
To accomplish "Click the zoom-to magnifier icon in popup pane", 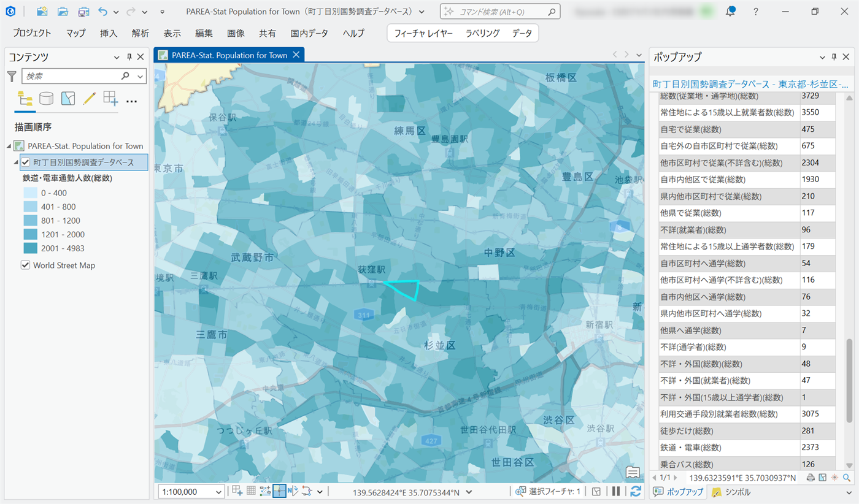I will (847, 478).
